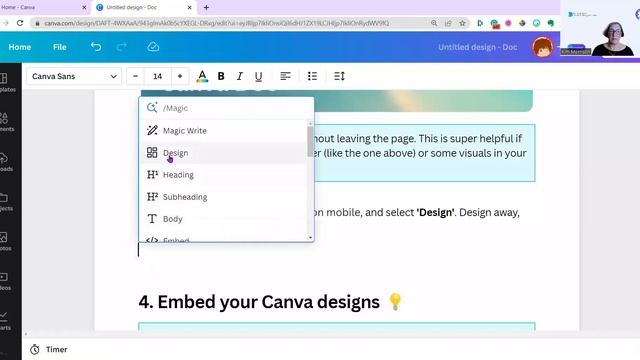Screen dimensions: 640x360
Task: Edit the font size value 14
Action: (158, 76)
